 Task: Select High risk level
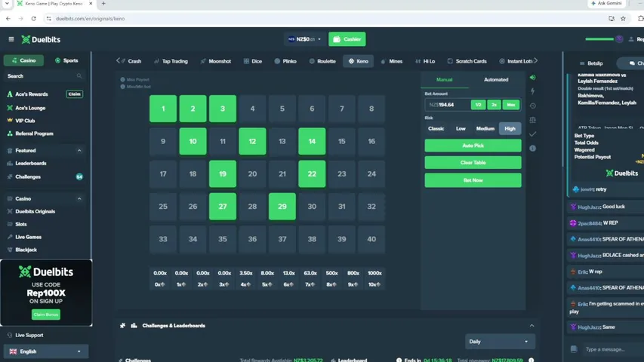click(x=510, y=128)
